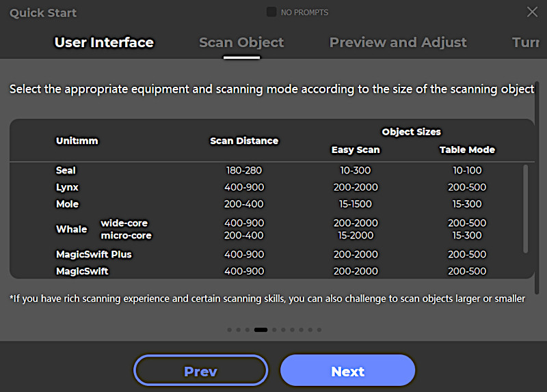Select the Lynx scanner row label

[67, 187]
